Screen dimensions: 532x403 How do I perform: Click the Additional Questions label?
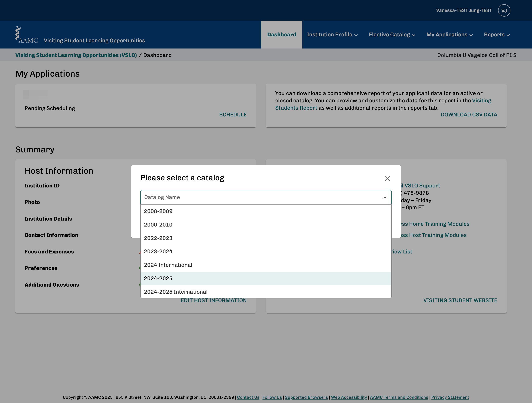52,285
